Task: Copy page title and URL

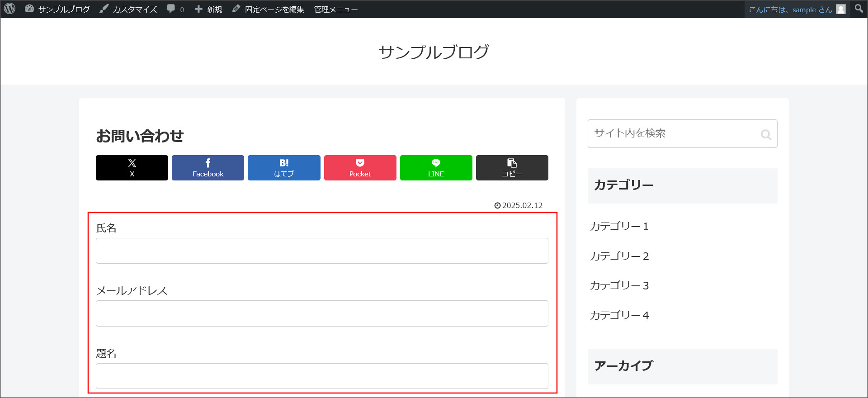Action: click(512, 168)
